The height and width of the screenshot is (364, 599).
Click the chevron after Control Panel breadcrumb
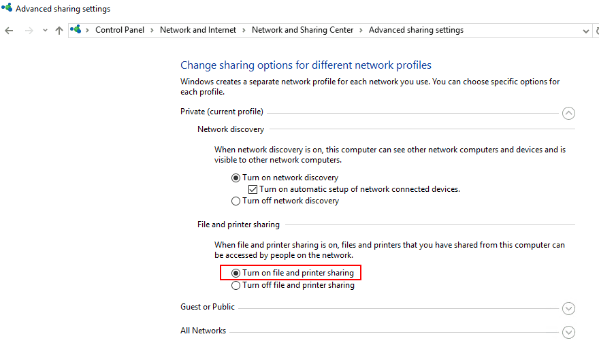tap(152, 30)
